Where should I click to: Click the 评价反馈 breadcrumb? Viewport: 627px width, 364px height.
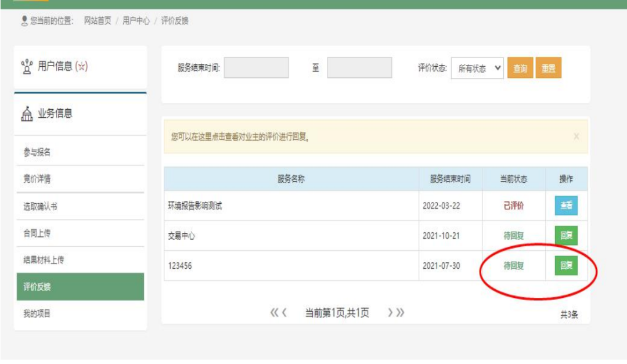[175, 21]
